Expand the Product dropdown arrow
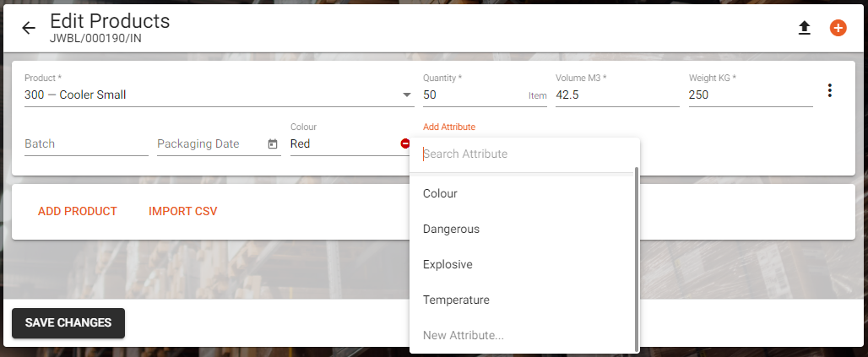The width and height of the screenshot is (868, 357). coord(407,95)
